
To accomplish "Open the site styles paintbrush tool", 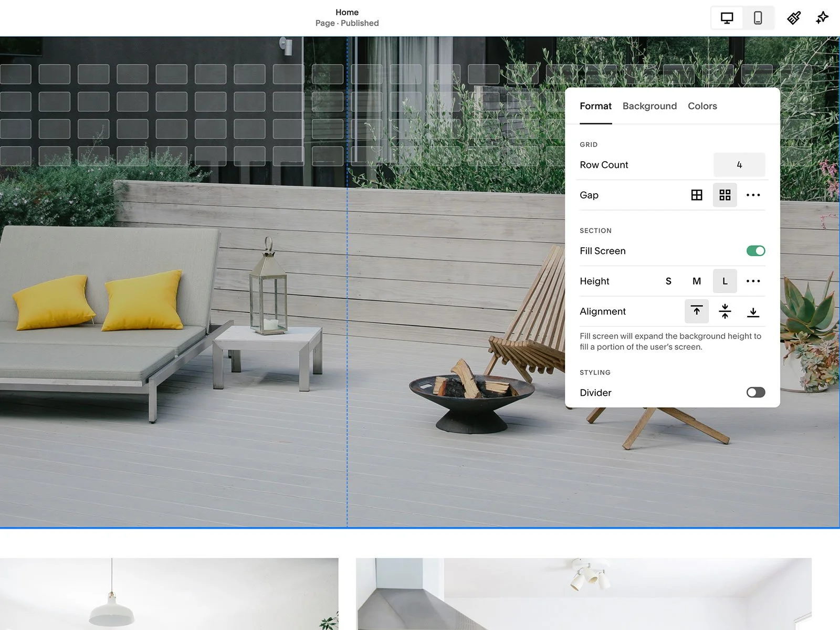I will coord(793,17).
